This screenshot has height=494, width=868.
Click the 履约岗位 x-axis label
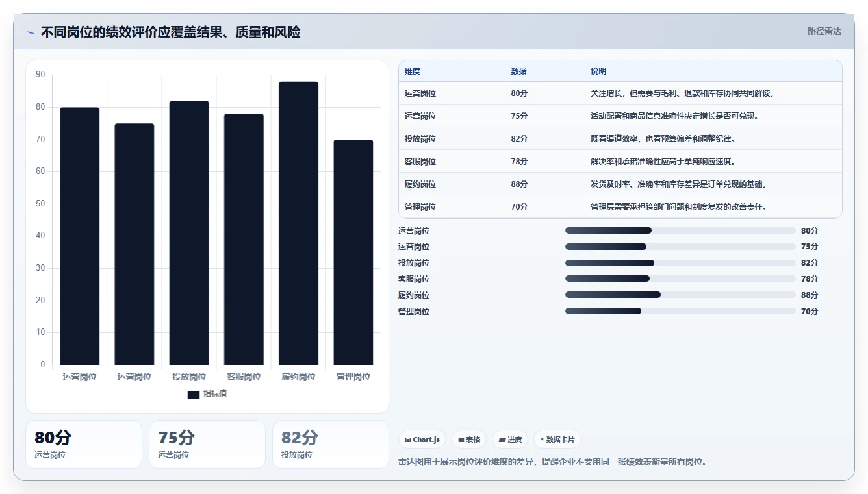pyautogui.click(x=299, y=377)
